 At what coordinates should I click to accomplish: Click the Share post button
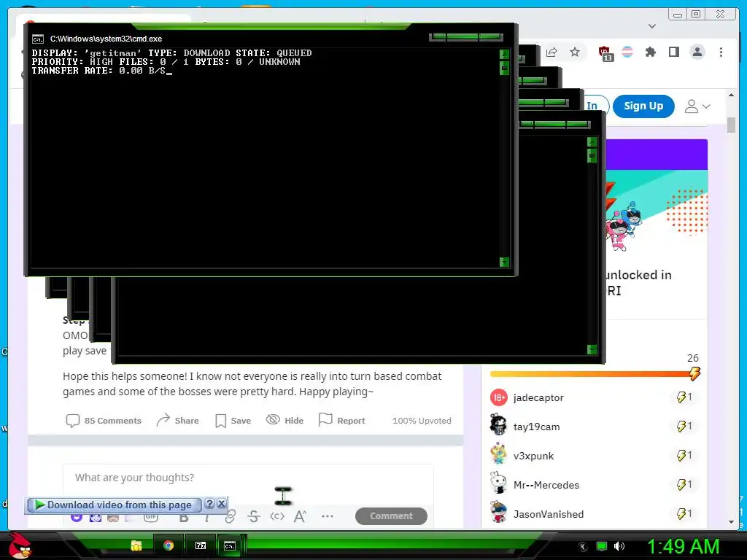[x=177, y=421]
